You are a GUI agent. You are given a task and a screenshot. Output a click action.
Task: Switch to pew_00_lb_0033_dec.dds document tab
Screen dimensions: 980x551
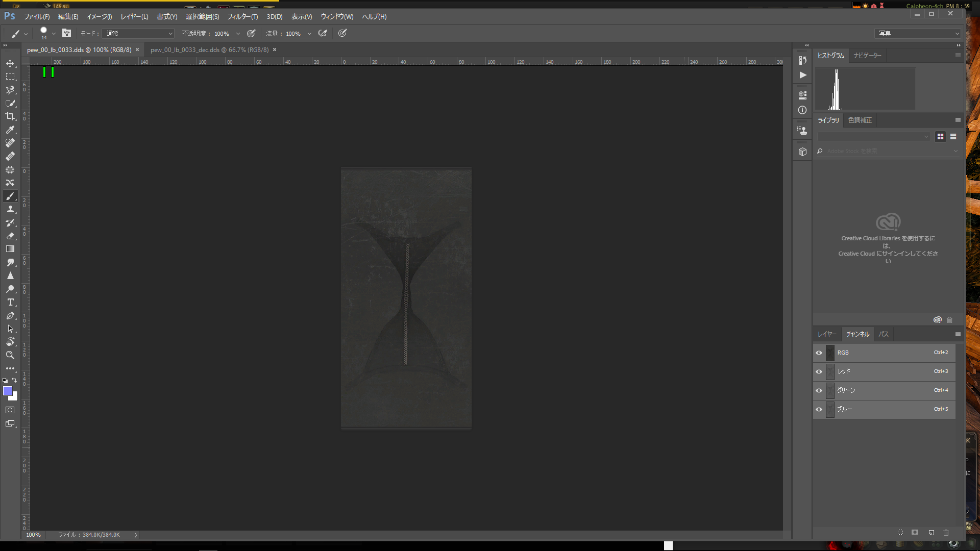tap(209, 50)
